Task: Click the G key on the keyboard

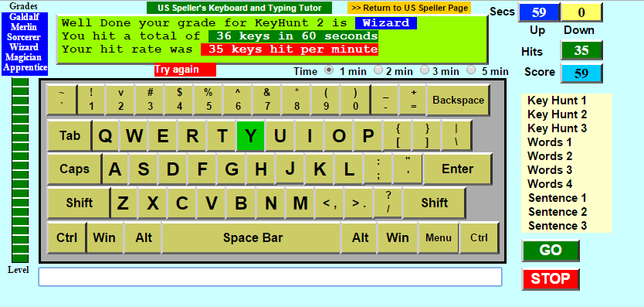Action: pos(231,169)
